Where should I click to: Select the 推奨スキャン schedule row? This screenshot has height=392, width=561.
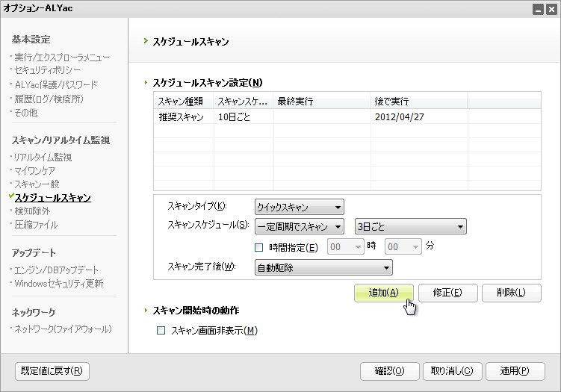[x=347, y=117]
